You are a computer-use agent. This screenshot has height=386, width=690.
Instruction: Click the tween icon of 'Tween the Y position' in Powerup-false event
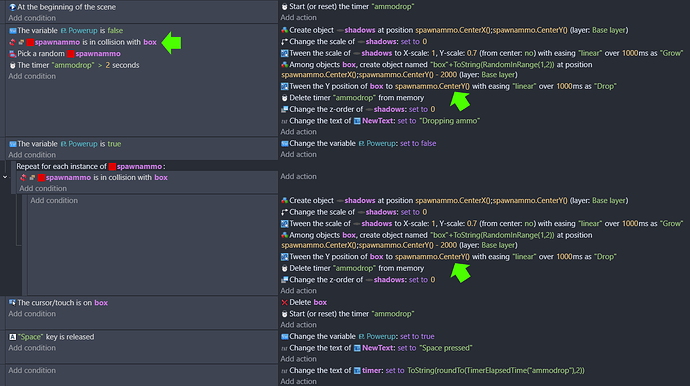pyautogui.click(x=284, y=86)
